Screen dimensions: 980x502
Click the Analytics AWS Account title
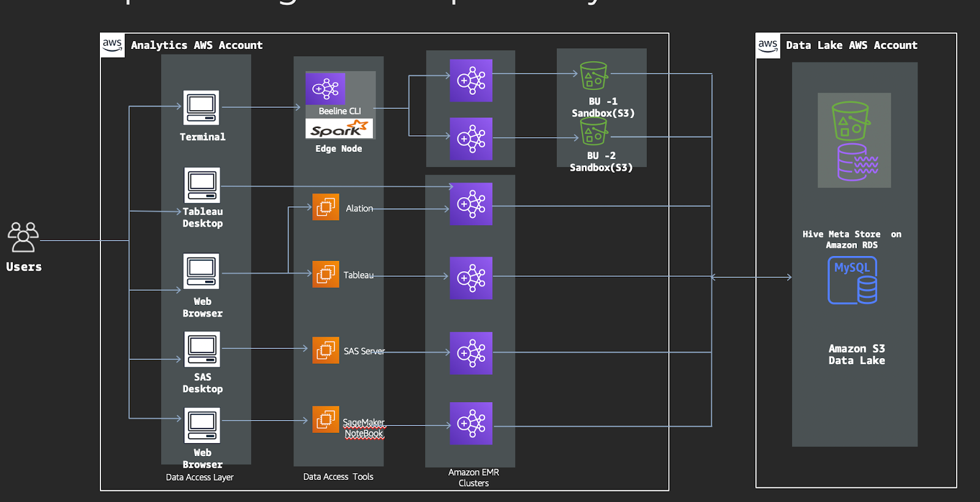(x=197, y=45)
